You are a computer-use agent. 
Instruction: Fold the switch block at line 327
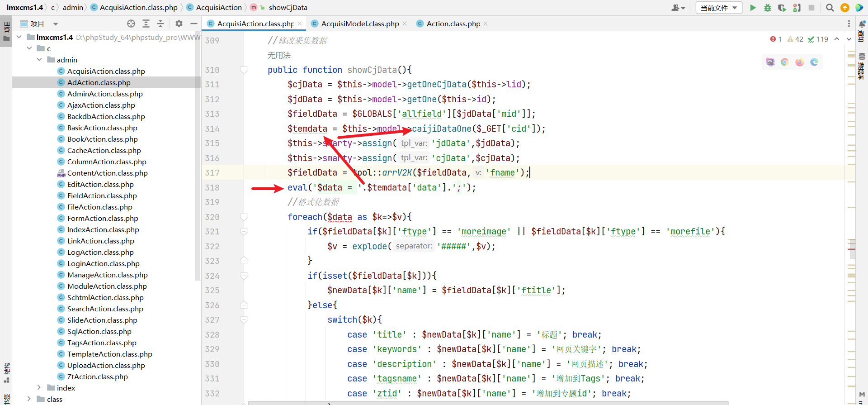(x=244, y=320)
